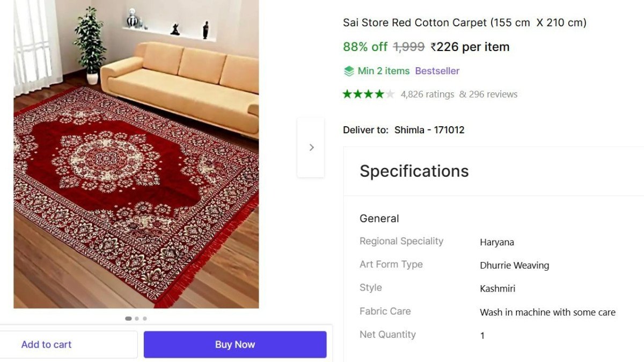Select the second carousel indicator dot
This screenshot has width=644, height=362.
pyautogui.click(x=137, y=318)
